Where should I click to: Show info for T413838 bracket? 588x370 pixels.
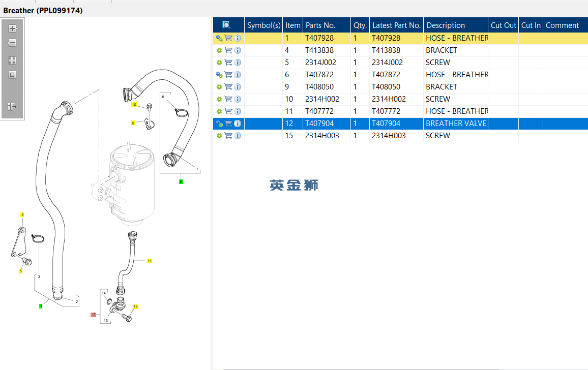click(238, 50)
